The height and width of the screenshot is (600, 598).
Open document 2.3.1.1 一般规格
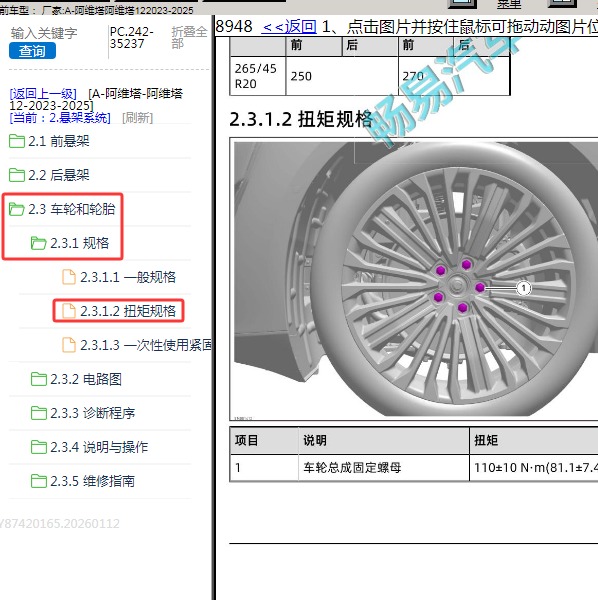point(128,277)
